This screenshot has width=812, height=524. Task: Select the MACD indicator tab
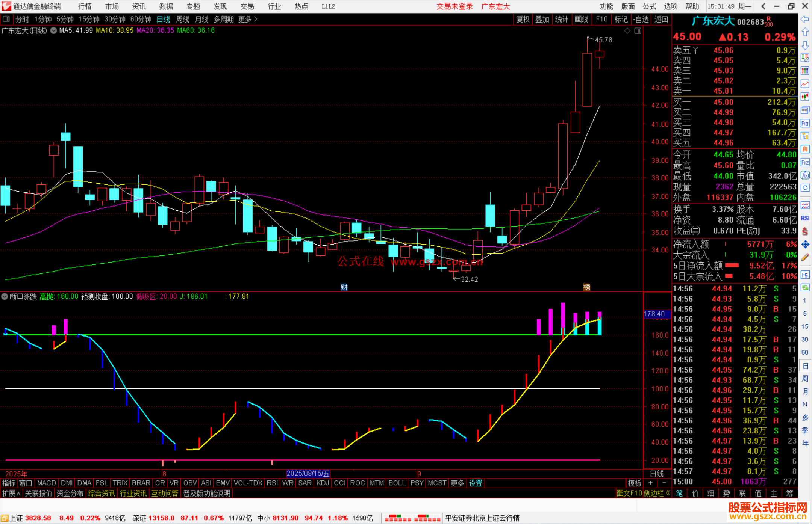(47, 483)
